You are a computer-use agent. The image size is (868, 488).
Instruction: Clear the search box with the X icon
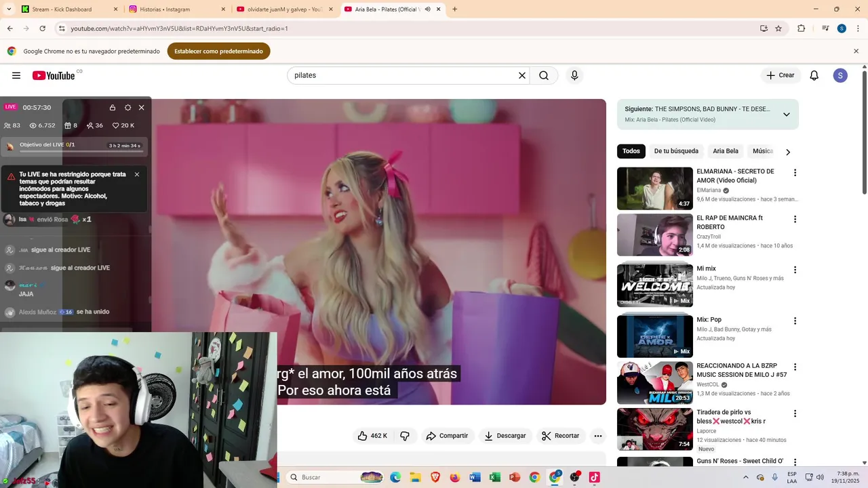(522, 75)
